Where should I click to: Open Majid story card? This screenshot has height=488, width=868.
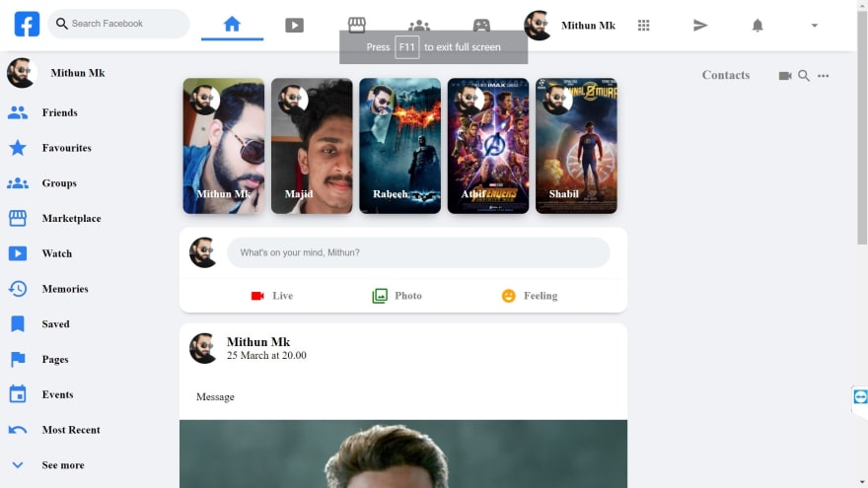pos(312,146)
